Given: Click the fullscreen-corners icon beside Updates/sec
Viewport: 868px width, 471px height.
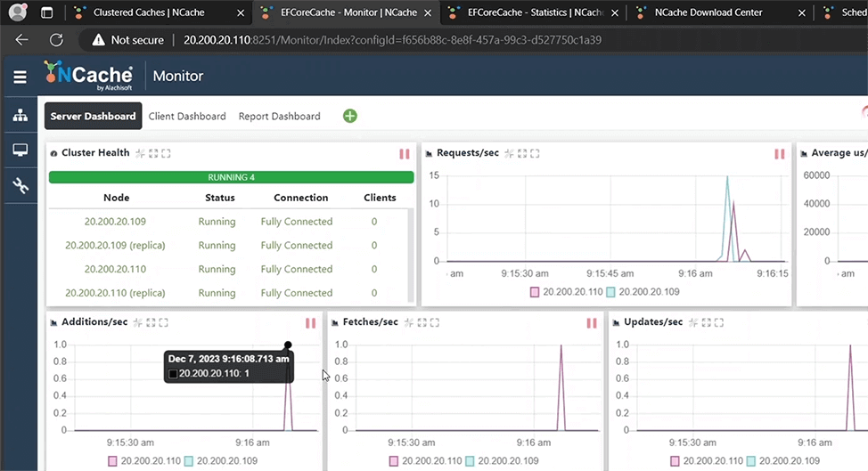Looking at the screenshot, I should click(x=718, y=322).
